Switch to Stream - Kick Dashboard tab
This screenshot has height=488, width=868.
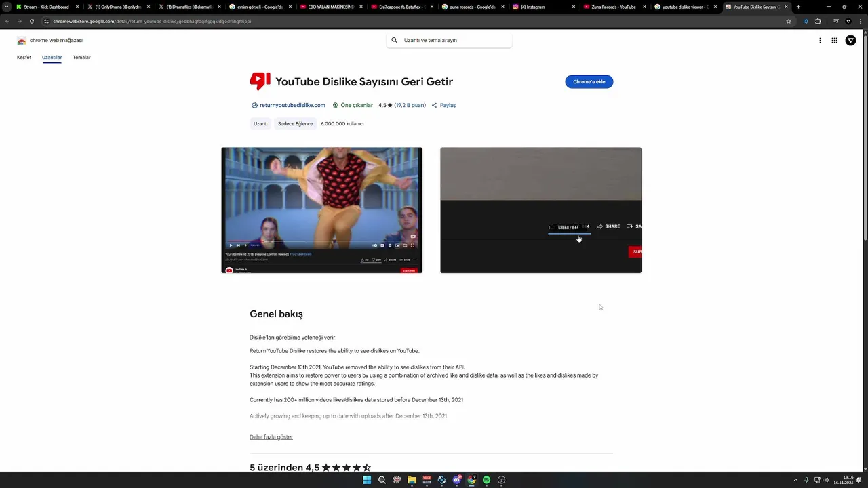(46, 7)
